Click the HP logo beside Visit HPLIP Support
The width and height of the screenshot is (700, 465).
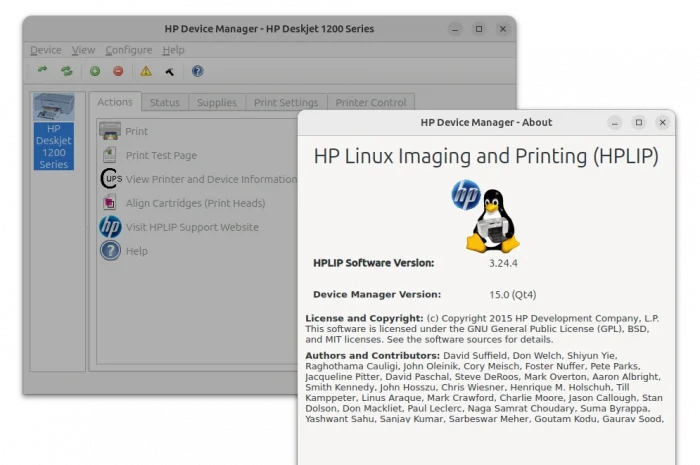point(110,227)
